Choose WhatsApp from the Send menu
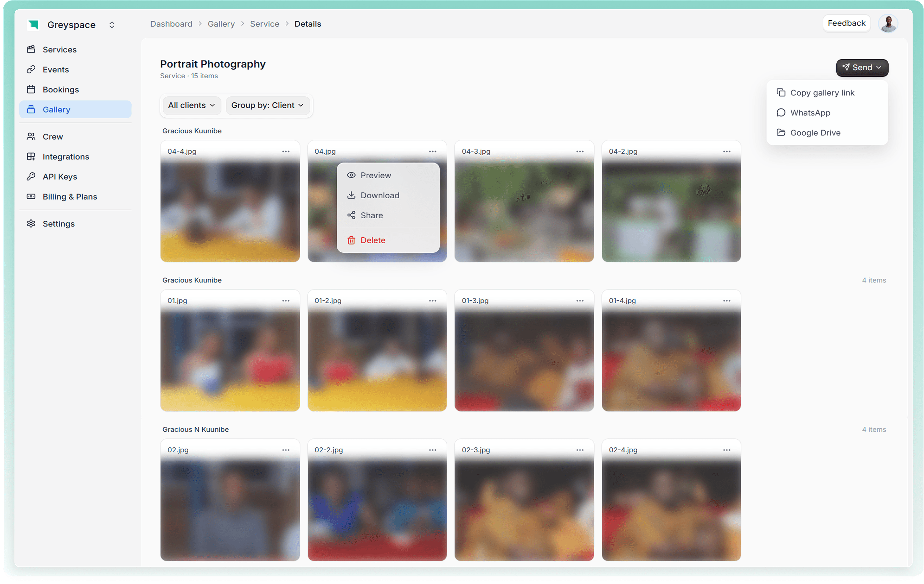Screen dimensions: 924x584 tap(810, 113)
